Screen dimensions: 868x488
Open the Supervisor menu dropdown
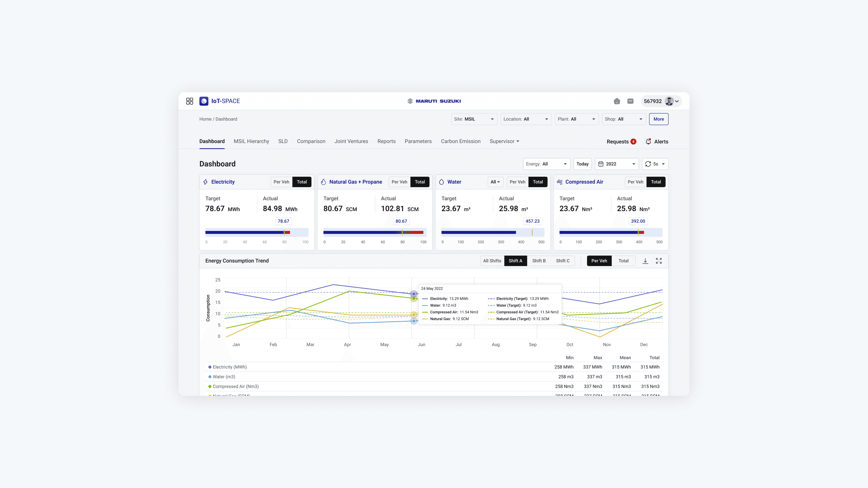coord(504,141)
